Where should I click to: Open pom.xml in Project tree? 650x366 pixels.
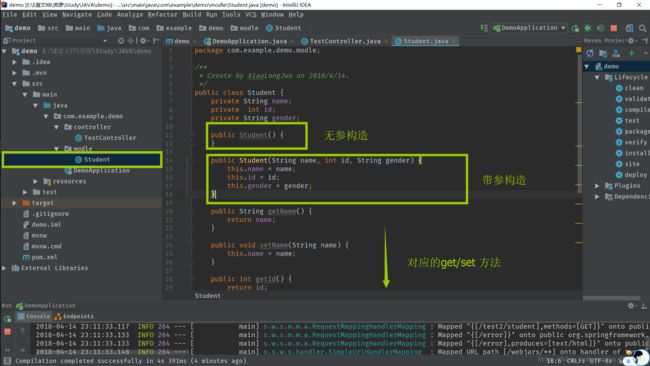click(40, 257)
